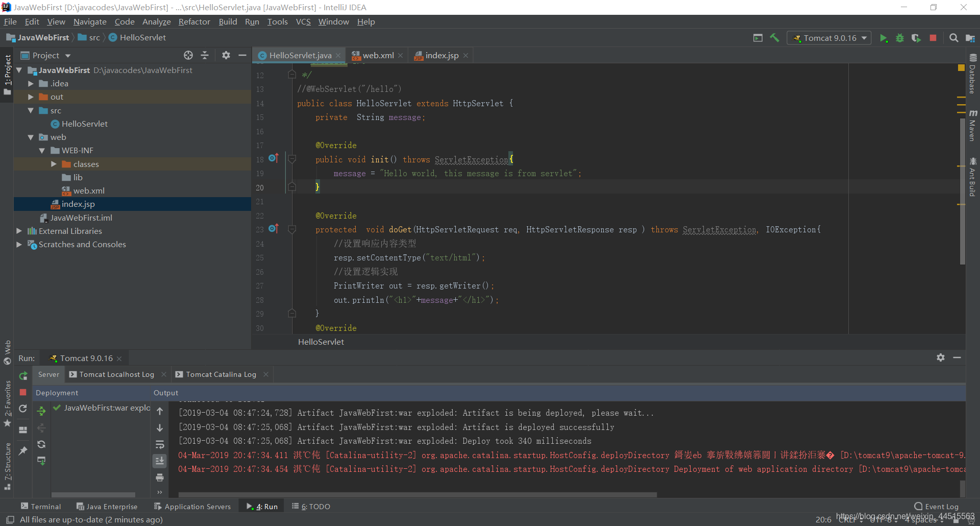The width and height of the screenshot is (980, 526).
Task: Collapse all in Project panel
Action: [205, 55]
